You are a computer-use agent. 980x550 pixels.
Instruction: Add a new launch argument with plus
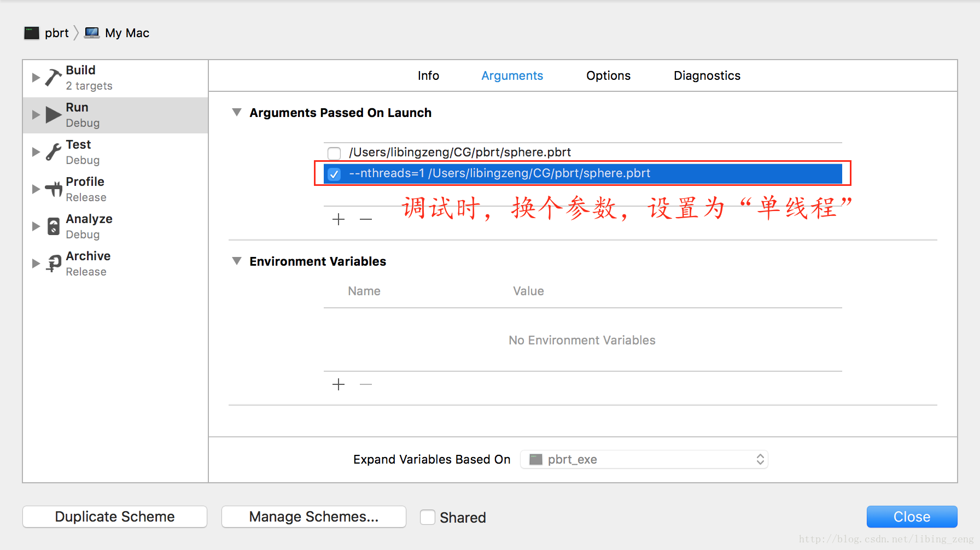(x=339, y=219)
